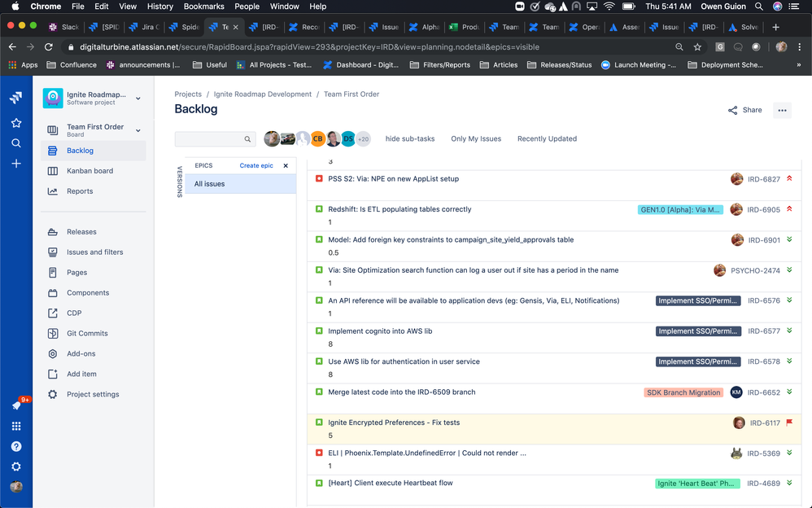
Task: Open Project settings in sidebar
Action: click(x=94, y=395)
